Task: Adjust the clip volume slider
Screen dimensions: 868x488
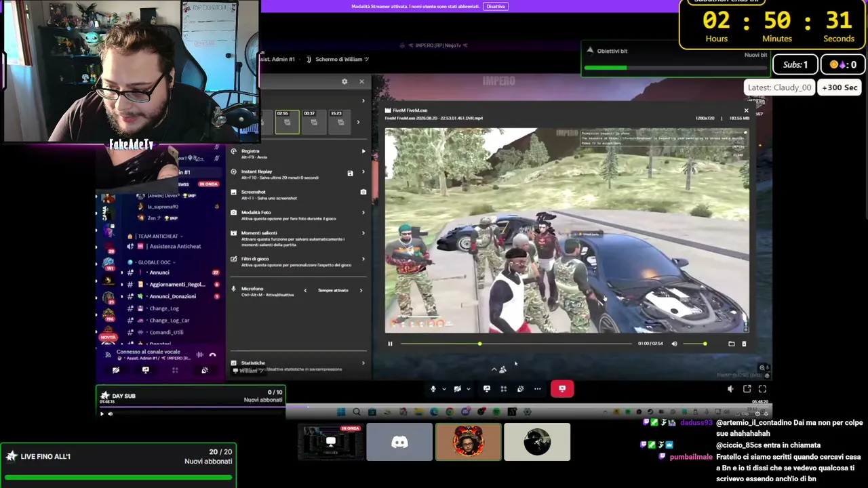Action: 694,344
